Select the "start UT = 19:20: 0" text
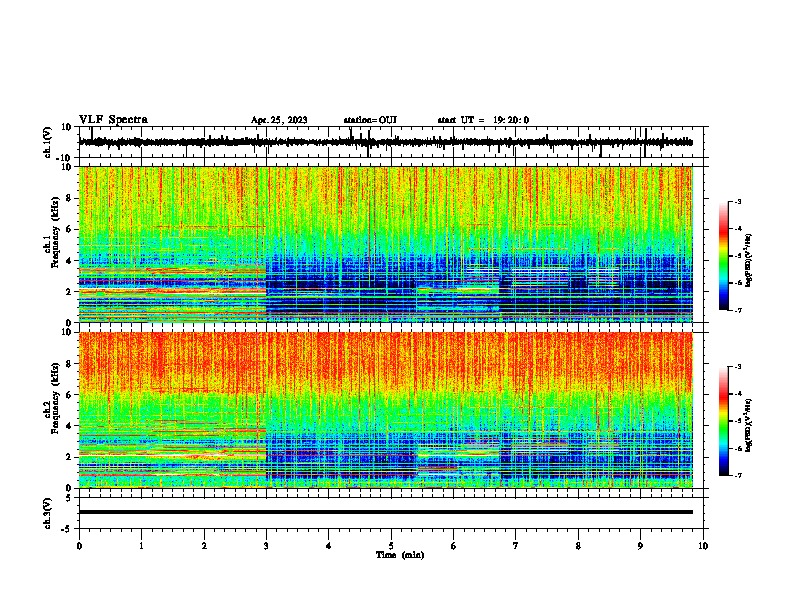792x612 pixels. [483, 120]
